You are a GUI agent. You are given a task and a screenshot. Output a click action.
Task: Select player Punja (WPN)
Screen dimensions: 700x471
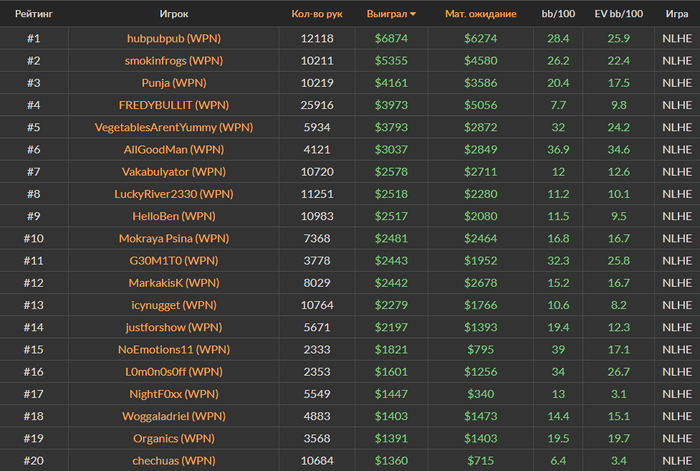click(x=174, y=83)
